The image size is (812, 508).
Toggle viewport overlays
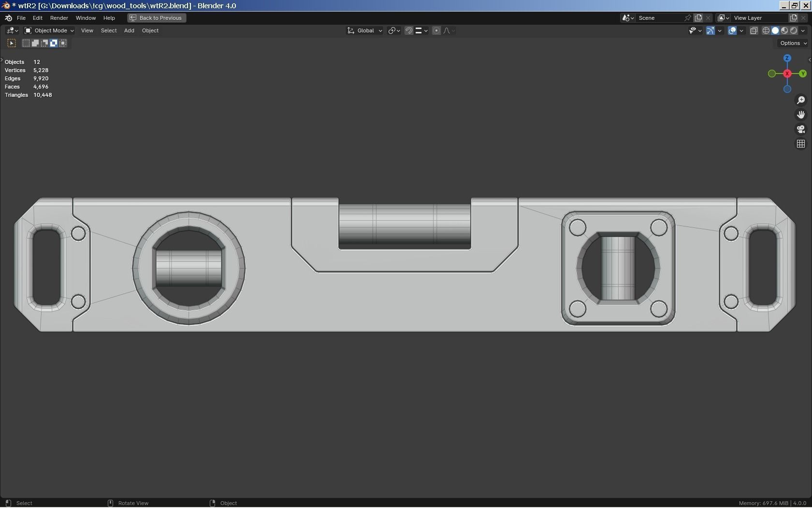point(732,30)
